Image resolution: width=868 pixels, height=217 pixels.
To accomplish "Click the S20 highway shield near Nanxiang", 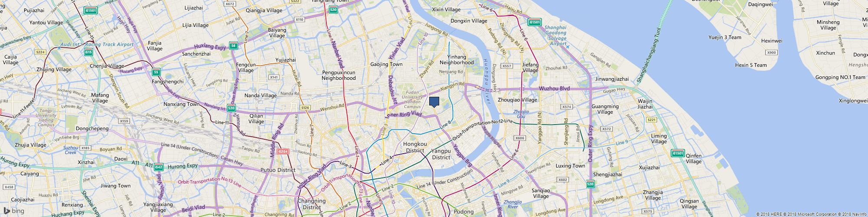I will click(231, 108).
